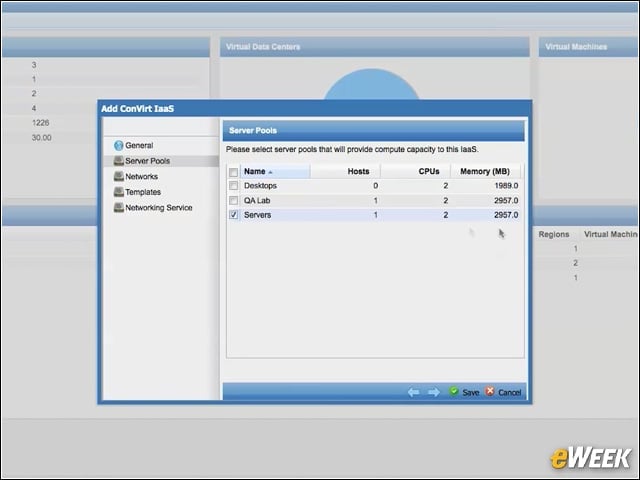The width and height of the screenshot is (640, 480).
Task: Click the 1226 value in the background summary
Action: (40, 123)
